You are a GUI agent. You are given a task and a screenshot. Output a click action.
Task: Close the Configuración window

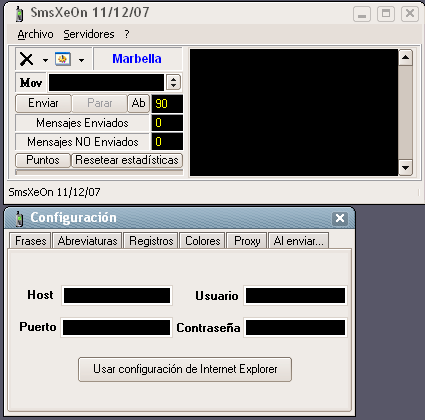pos(340,218)
